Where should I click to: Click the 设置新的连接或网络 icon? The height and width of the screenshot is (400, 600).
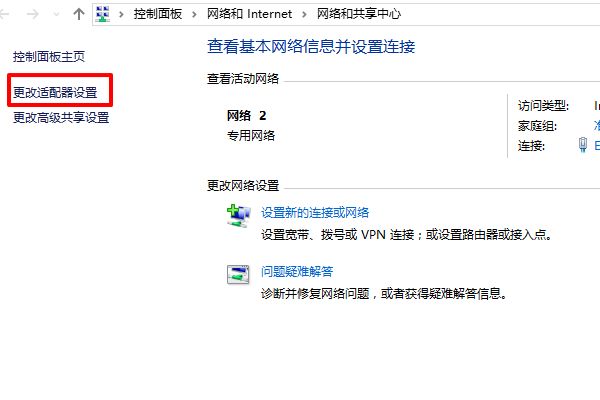[x=238, y=216]
